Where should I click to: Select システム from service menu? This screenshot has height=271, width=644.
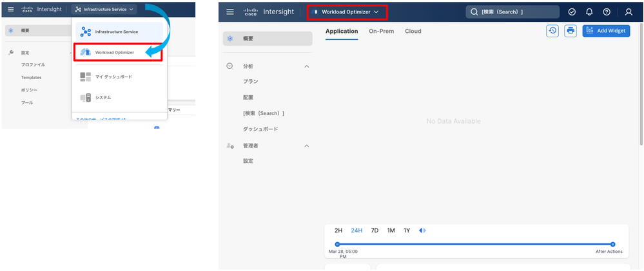tap(119, 98)
